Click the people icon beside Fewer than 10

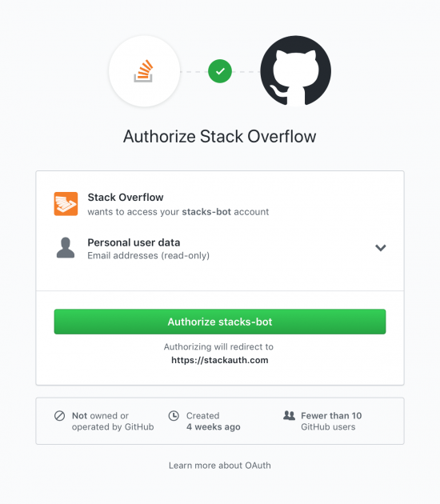coord(290,415)
